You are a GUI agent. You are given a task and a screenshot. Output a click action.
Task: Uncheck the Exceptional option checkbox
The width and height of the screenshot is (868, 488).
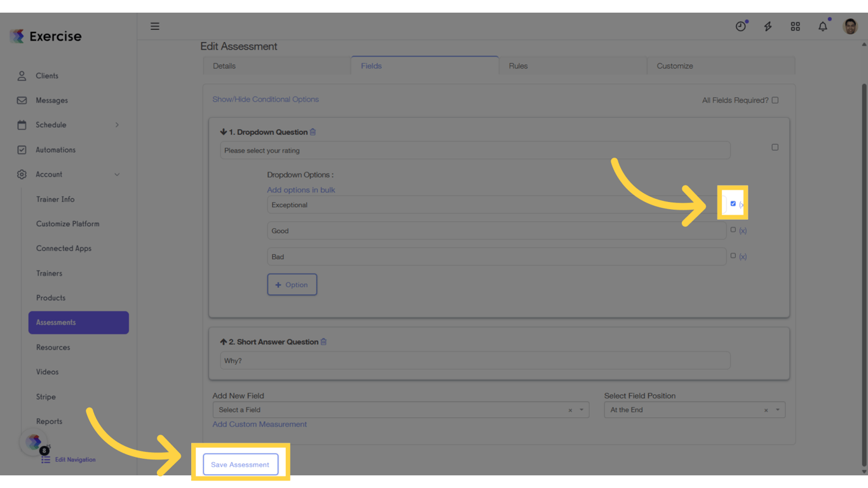733,203
